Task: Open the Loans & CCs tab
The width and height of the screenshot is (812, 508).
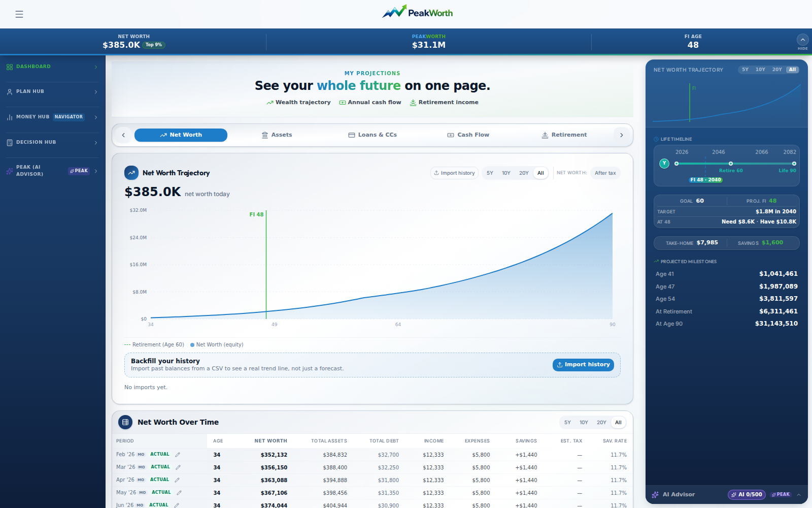Action: click(373, 135)
